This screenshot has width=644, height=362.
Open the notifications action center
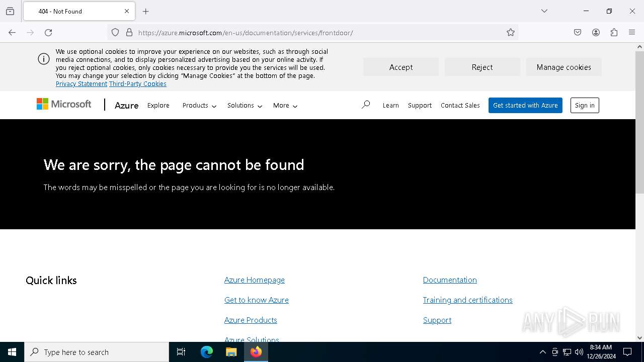point(627,352)
